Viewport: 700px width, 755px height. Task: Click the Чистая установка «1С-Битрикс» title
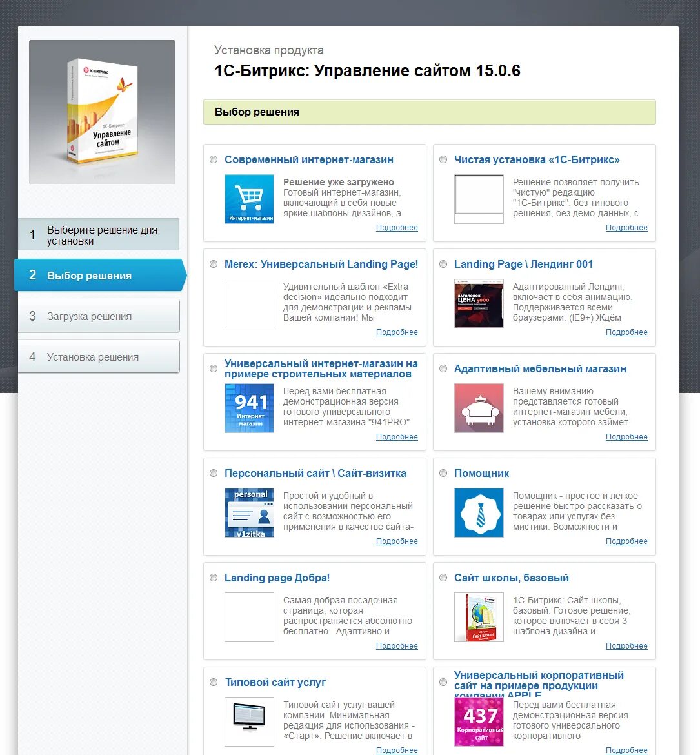pos(537,160)
